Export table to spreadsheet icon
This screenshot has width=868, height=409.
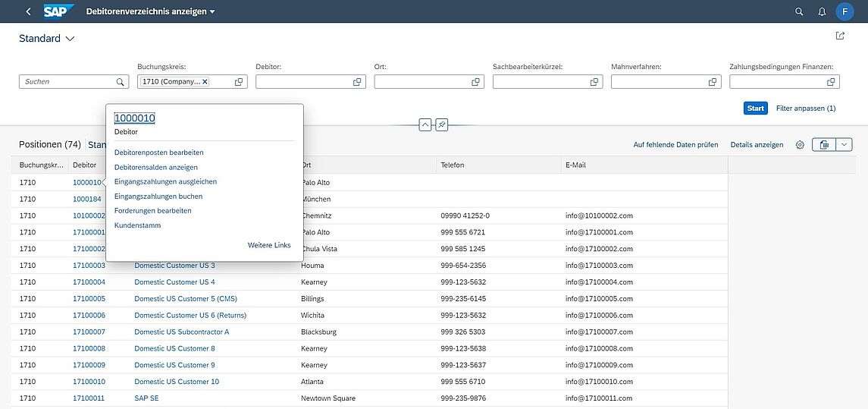(x=824, y=145)
